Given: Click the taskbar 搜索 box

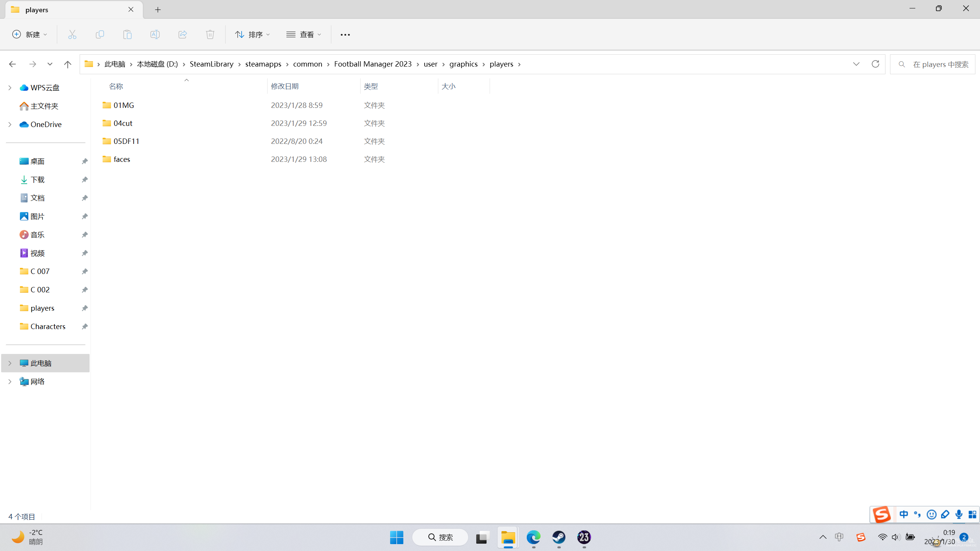Looking at the screenshot, I should 440,537.
